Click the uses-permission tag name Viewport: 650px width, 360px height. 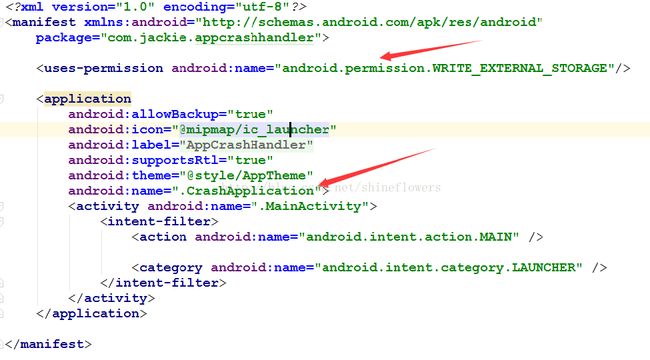click(103, 68)
